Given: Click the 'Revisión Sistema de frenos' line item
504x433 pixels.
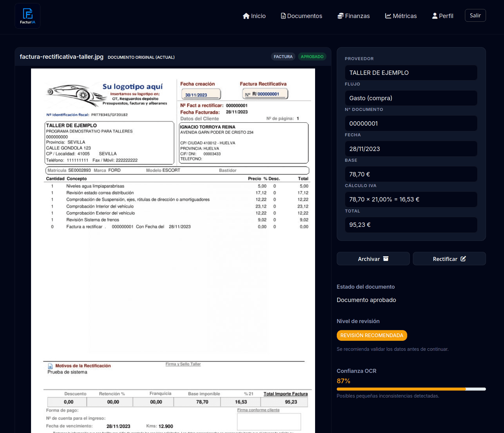Looking at the screenshot, I should tap(92, 220).
